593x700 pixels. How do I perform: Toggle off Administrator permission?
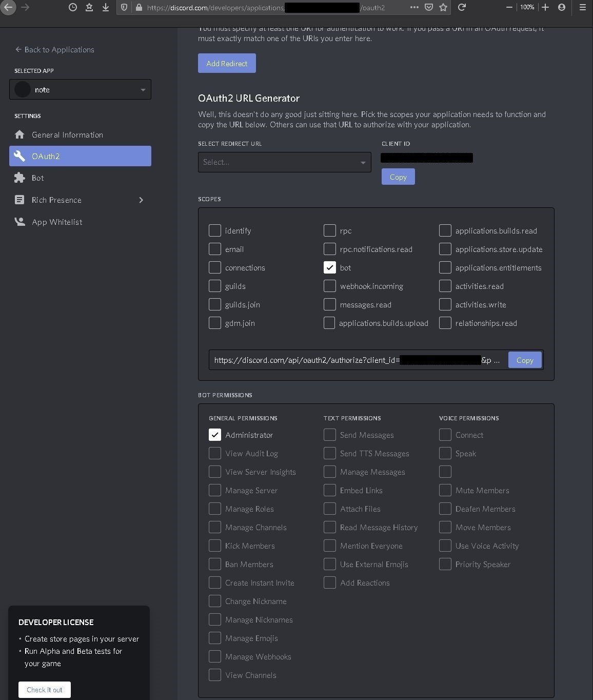coord(215,435)
